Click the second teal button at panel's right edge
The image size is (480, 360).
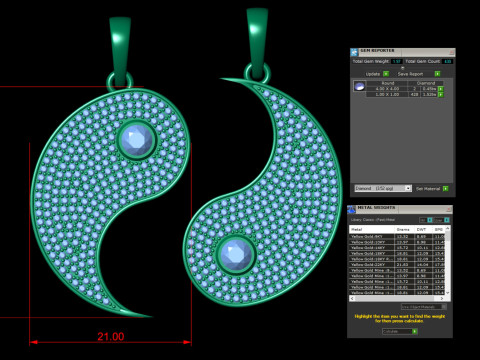[x=447, y=220]
